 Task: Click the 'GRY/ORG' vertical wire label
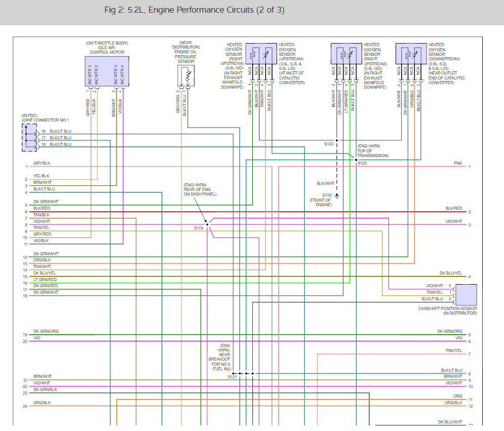(x=178, y=104)
